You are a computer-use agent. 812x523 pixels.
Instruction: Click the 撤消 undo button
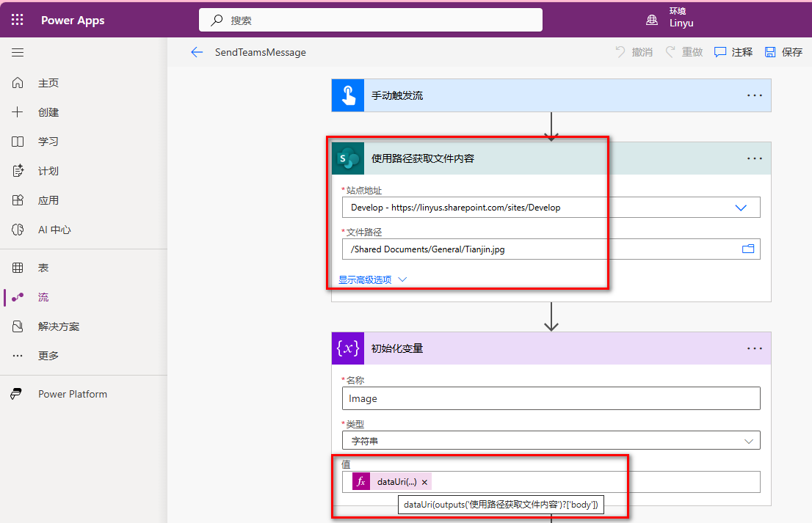tap(634, 52)
